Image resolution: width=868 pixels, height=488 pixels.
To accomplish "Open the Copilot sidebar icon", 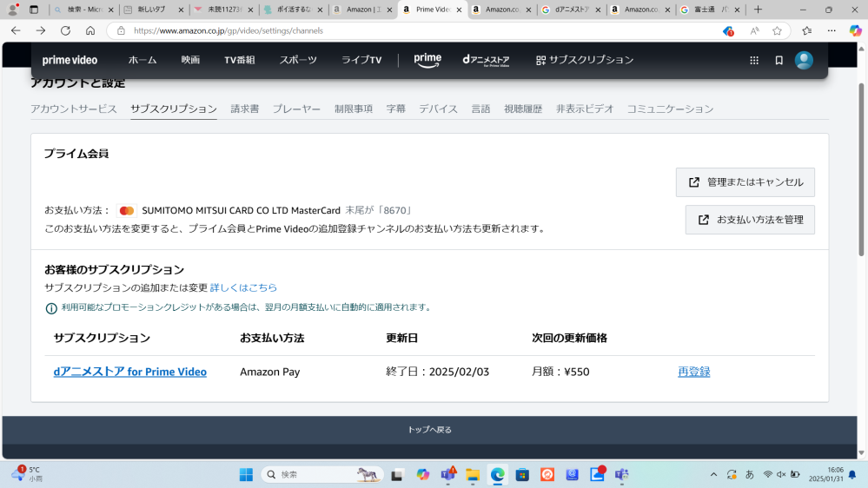I will pyautogui.click(x=855, y=31).
